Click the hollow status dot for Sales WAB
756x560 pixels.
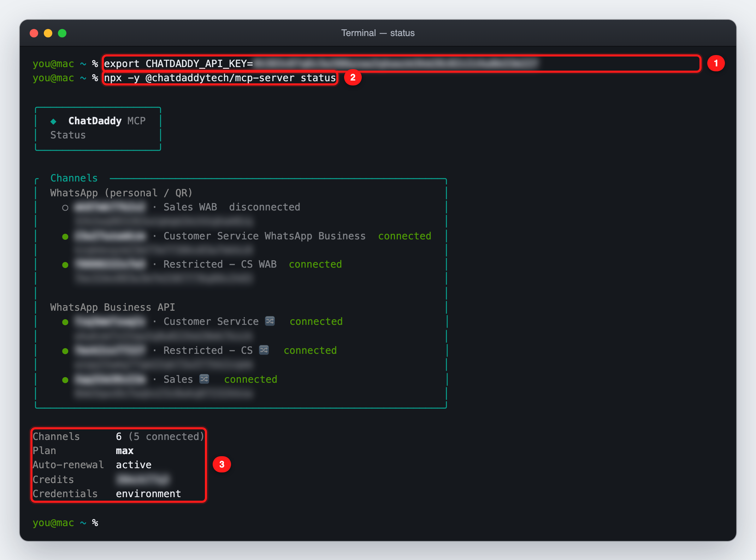click(x=65, y=208)
